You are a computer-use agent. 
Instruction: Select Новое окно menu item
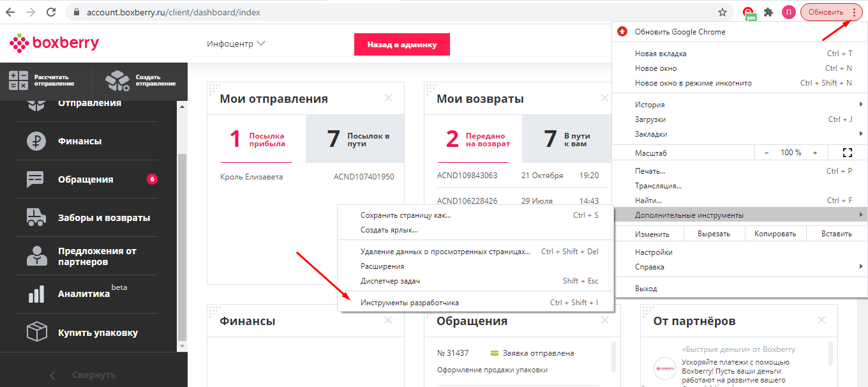click(740, 68)
